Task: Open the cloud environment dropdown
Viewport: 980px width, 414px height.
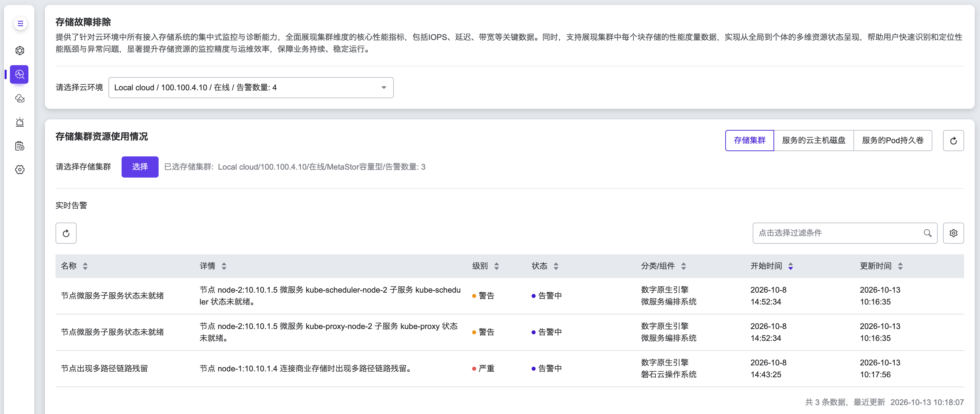Action: (251, 88)
